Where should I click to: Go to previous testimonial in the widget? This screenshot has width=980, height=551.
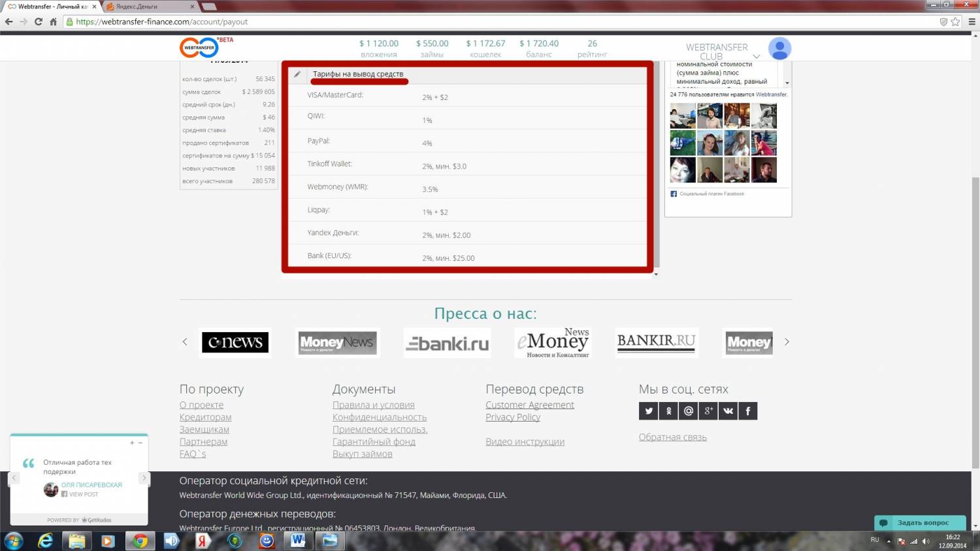14,478
